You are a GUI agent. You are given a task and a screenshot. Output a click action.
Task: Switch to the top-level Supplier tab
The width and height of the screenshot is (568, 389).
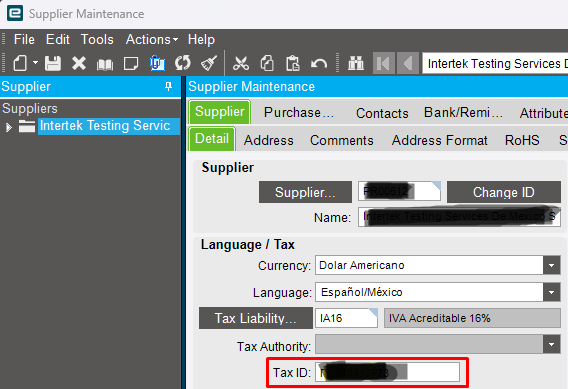pyautogui.click(x=220, y=112)
